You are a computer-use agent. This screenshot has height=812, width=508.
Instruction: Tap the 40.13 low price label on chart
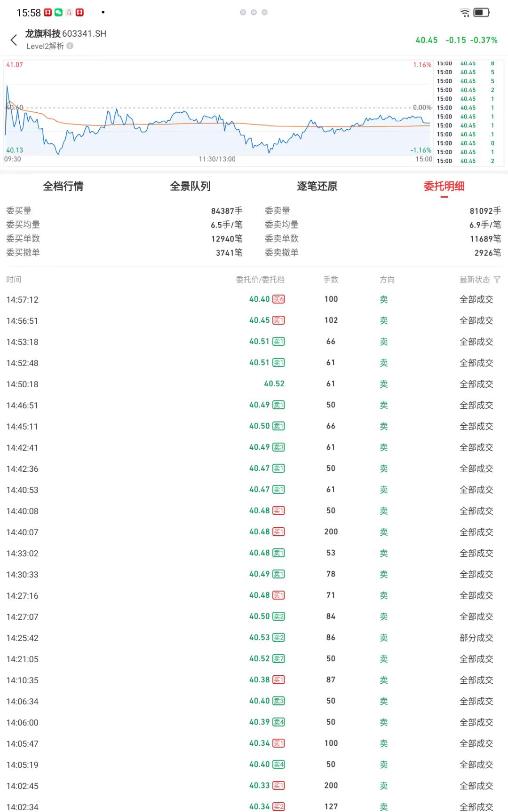15,150
